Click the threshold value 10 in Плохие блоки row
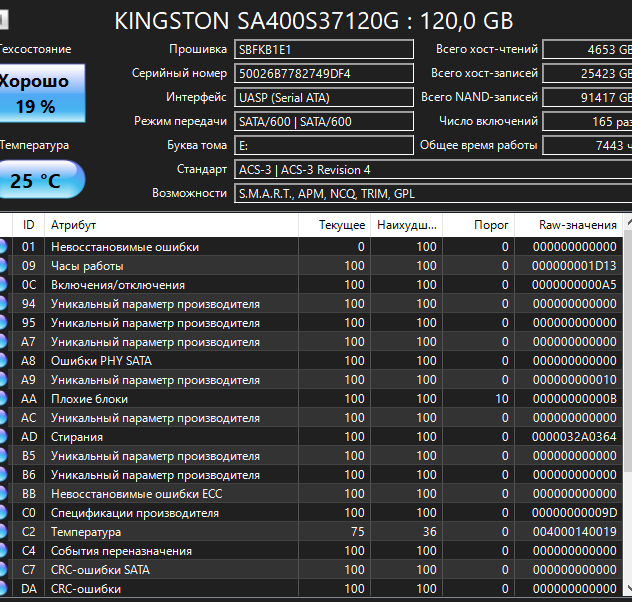Image resolution: width=632 pixels, height=602 pixels. 502,399
